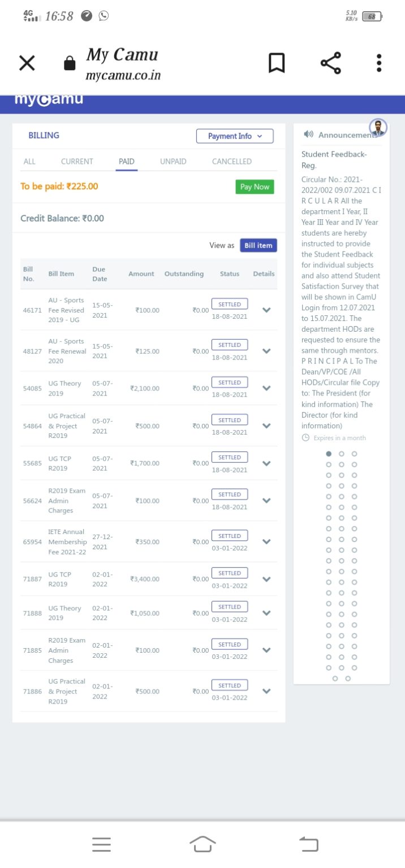Image resolution: width=405 pixels, height=868 pixels.
Task: Expand details for IETE Annual Membership bill
Action: pyautogui.click(x=267, y=541)
